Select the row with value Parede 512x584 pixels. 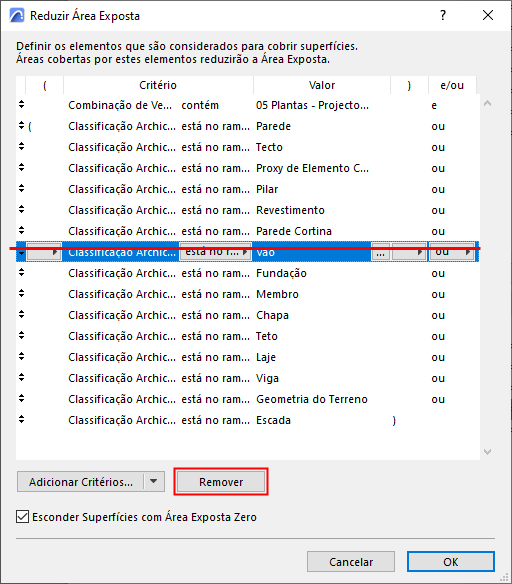[x=248, y=126]
